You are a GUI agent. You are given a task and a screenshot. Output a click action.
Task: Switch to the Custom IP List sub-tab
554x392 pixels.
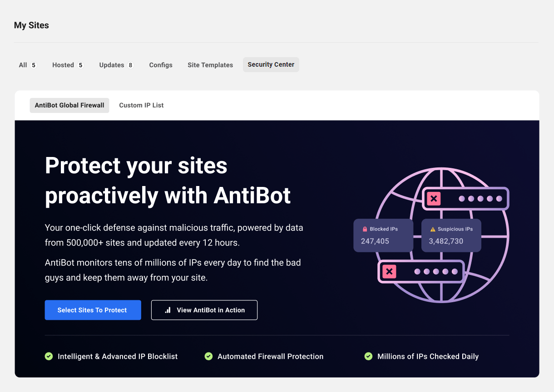click(x=141, y=105)
